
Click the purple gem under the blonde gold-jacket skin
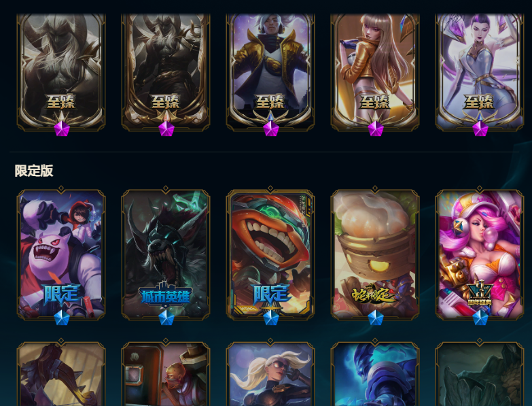(x=376, y=129)
